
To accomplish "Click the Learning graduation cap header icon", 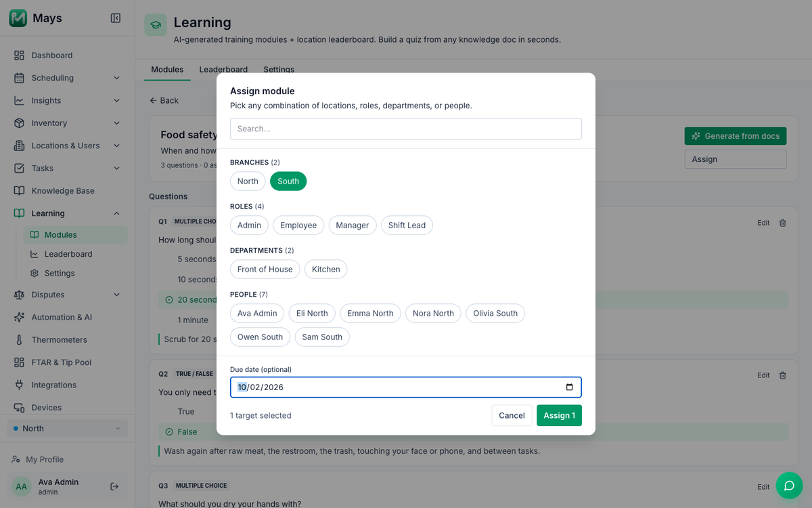I will click(x=156, y=25).
